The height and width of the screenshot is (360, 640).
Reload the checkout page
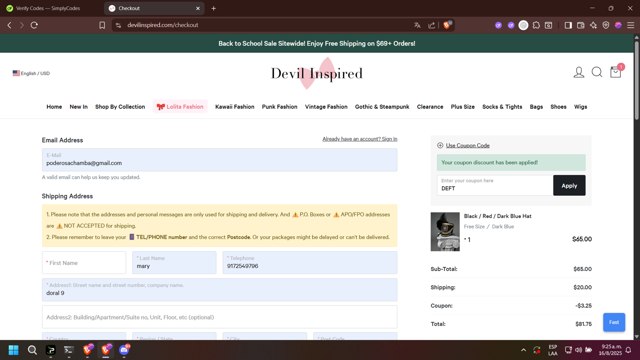coord(34,25)
